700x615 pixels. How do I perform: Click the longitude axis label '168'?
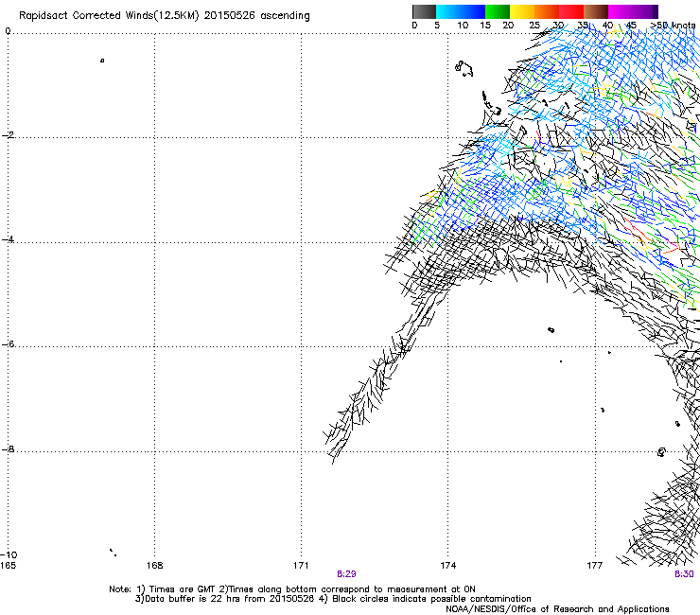[x=154, y=566]
